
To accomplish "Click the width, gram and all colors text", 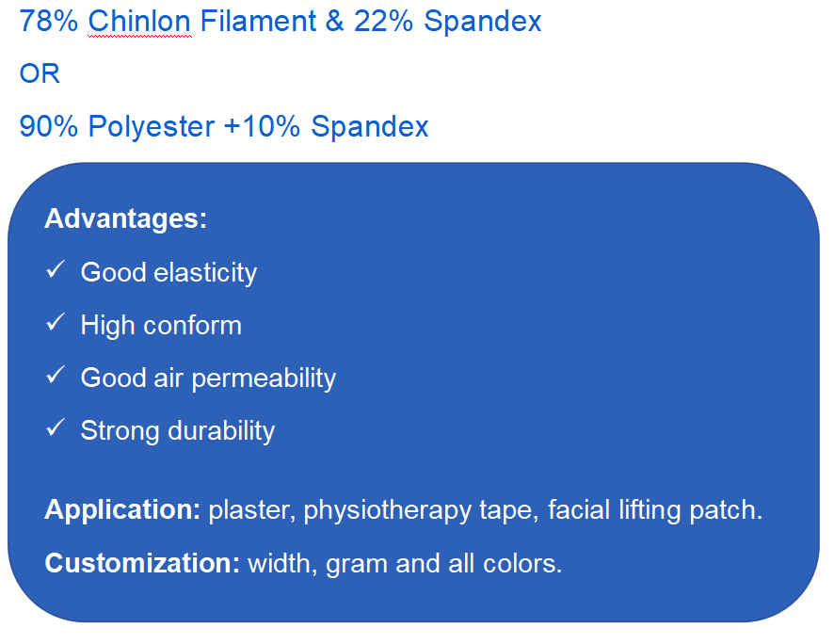I will pos(405,563).
